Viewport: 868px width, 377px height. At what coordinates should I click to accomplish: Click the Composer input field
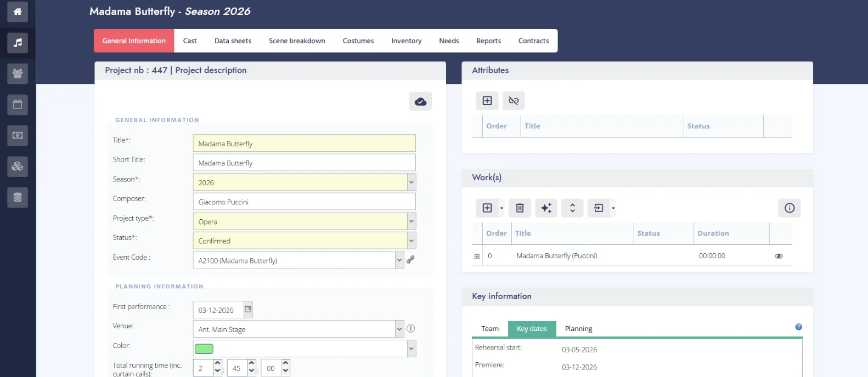[x=304, y=202]
